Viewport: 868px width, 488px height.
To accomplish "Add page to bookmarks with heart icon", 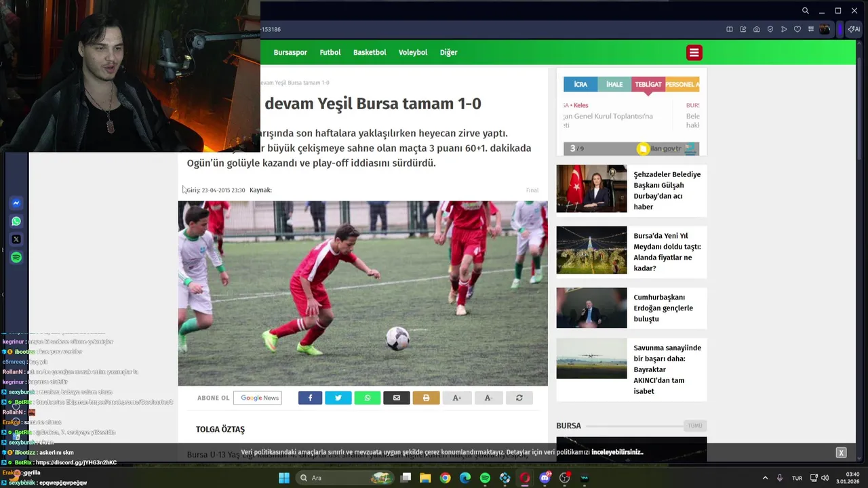I will pos(797,29).
